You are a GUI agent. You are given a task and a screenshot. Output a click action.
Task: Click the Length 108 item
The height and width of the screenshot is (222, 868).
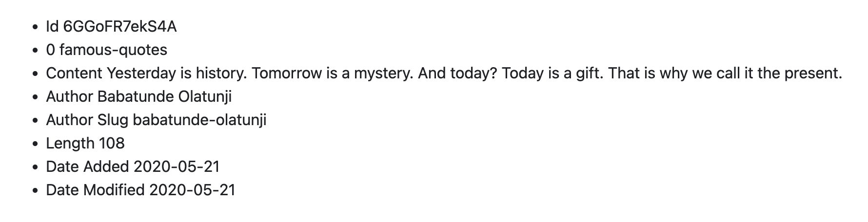(85, 143)
